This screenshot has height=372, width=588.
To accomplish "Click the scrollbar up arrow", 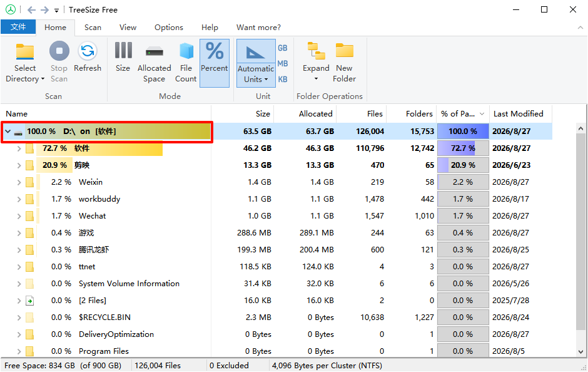I will click(x=581, y=128).
